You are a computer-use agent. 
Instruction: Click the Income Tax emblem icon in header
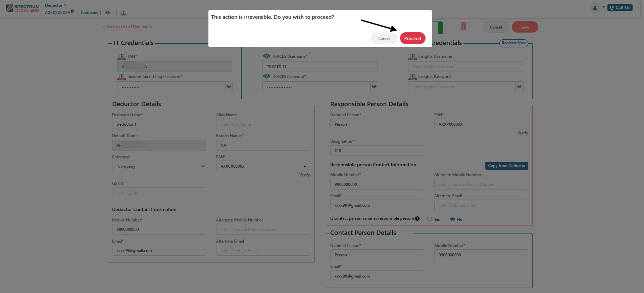[123, 13]
